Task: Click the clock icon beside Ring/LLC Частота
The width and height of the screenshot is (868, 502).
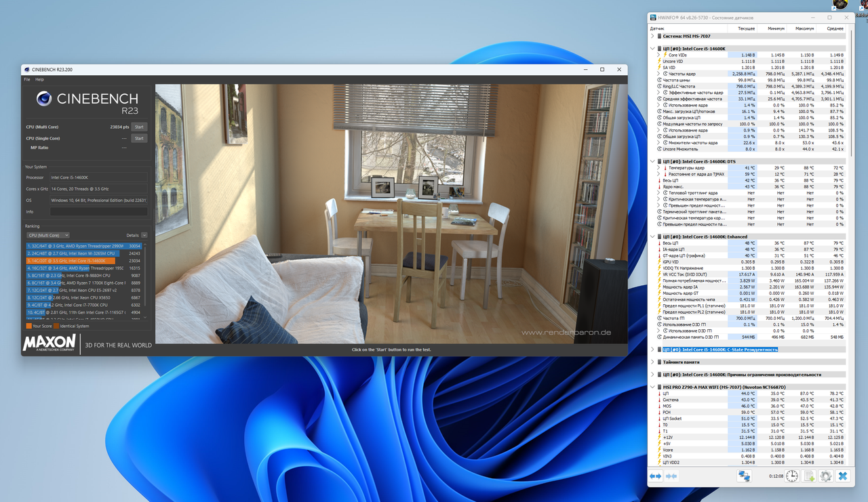Action: (x=659, y=87)
